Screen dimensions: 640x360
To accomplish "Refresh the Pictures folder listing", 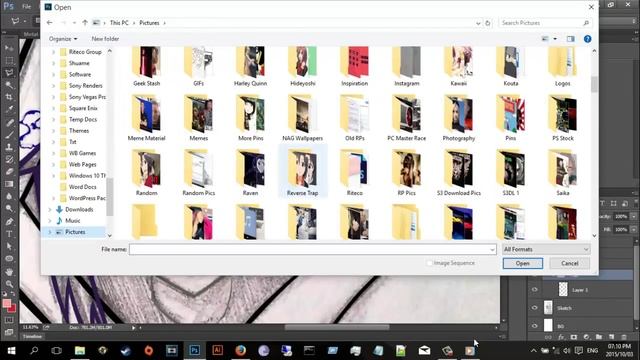I will (x=488, y=23).
